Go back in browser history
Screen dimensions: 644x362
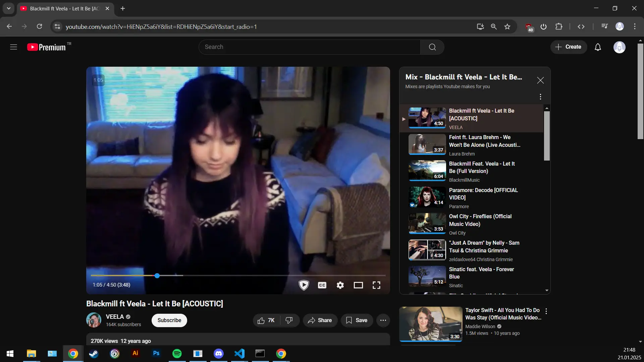click(9, 26)
